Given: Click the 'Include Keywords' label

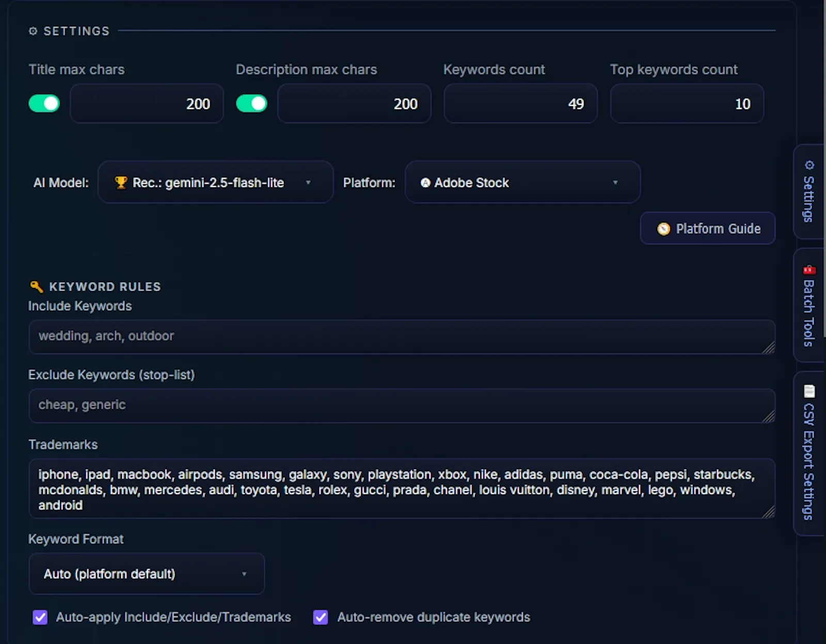Looking at the screenshot, I should (80, 306).
